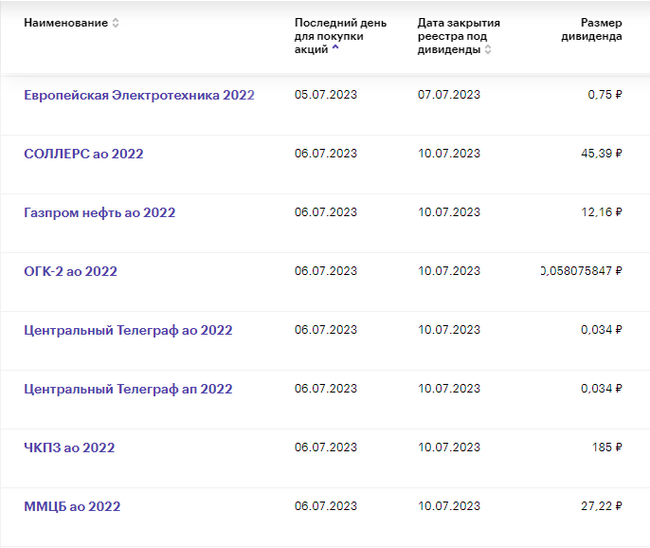650x548 pixels.
Task: Click the 07.07.2023 registry closing date
Action: click(x=449, y=95)
